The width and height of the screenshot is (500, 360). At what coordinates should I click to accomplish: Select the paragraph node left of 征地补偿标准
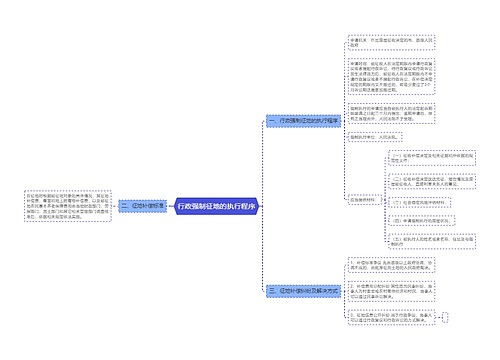click(68, 206)
